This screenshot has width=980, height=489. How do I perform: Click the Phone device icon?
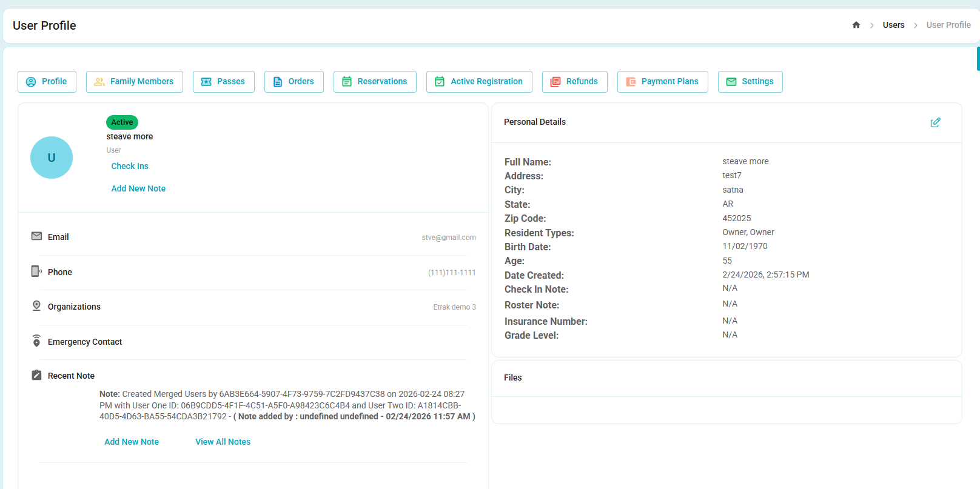(36, 271)
